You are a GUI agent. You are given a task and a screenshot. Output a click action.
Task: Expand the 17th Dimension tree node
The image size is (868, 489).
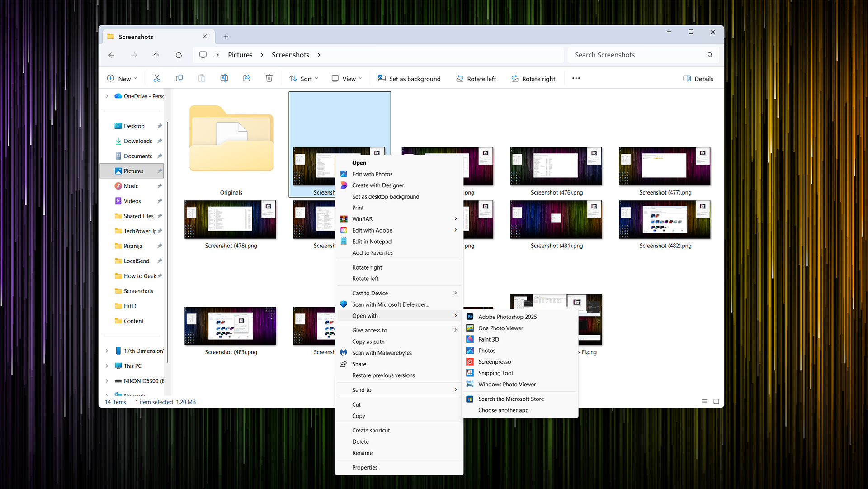[107, 351]
